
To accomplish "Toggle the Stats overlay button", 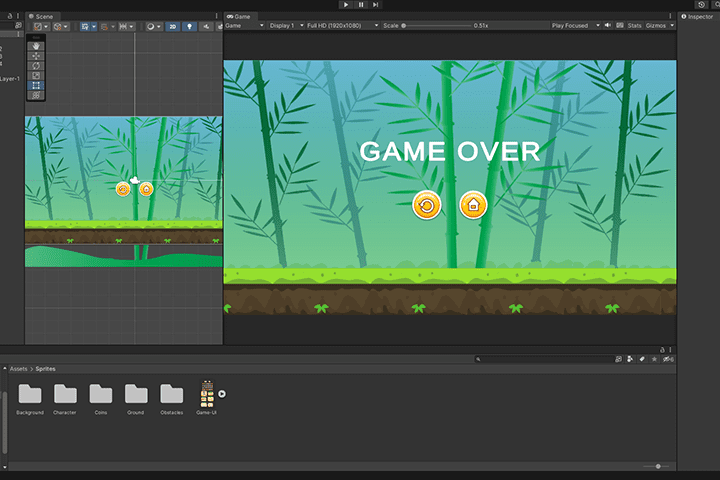I will click(x=635, y=26).
